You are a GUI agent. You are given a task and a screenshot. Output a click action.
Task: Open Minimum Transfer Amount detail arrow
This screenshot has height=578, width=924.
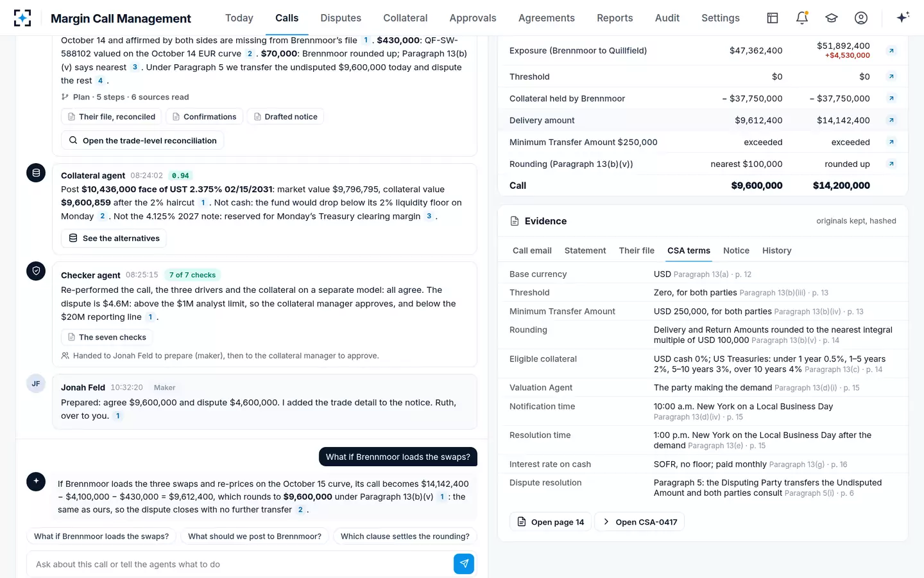pos(891,142)
